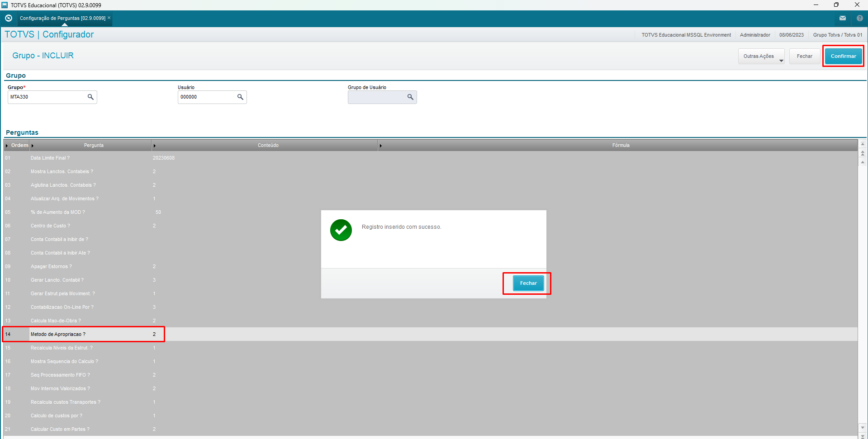Click the Conteúdo column header

[268, 145]
